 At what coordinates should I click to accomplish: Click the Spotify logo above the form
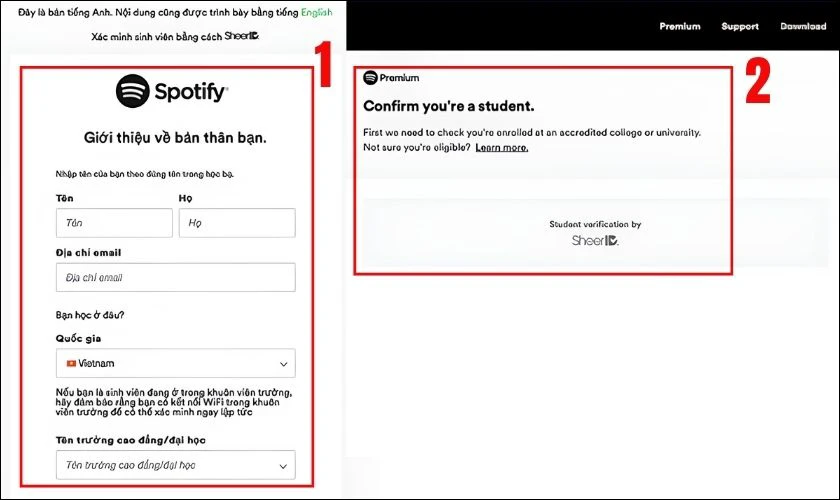click(x=172, y=91)
